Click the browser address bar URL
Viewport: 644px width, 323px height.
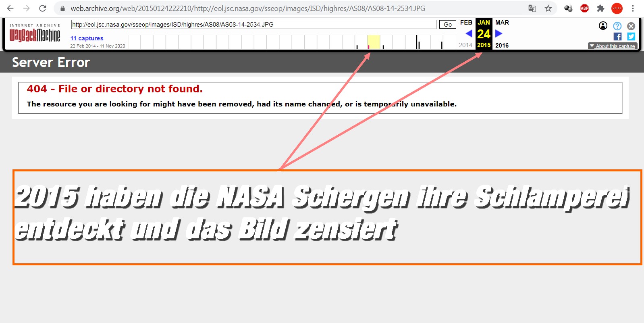coord(248,8)
